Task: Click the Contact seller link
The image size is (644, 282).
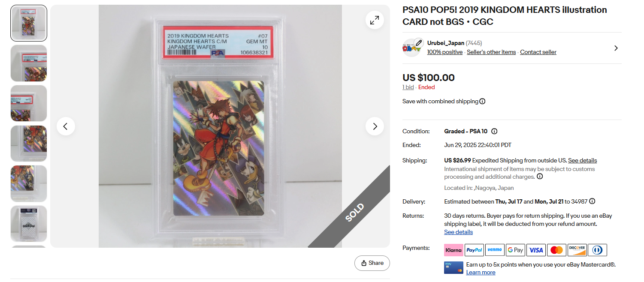Action: click(x=538, y=52)
